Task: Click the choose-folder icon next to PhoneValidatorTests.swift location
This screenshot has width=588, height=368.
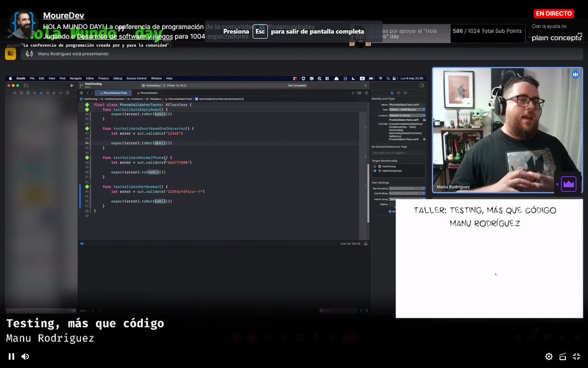Action: click(x=424, y=120)
